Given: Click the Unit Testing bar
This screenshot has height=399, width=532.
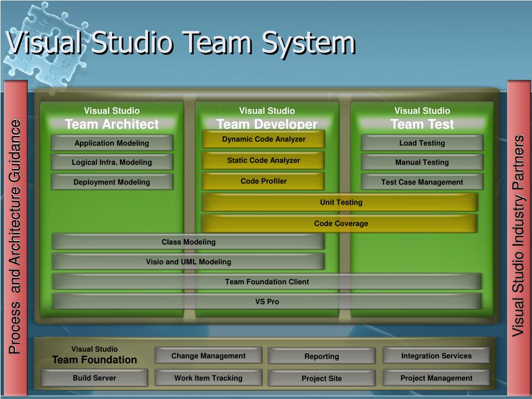Looking at the screenshot, I should point(340,202).
